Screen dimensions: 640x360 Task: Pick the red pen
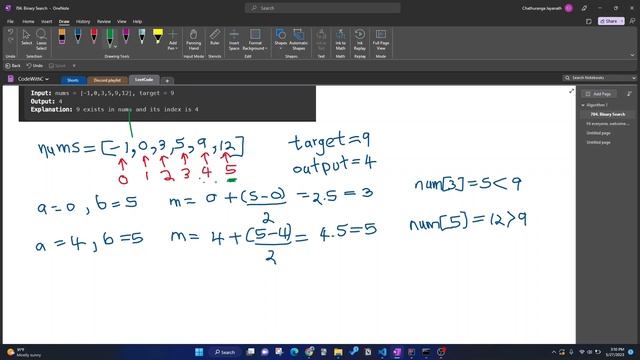point(94,36)
